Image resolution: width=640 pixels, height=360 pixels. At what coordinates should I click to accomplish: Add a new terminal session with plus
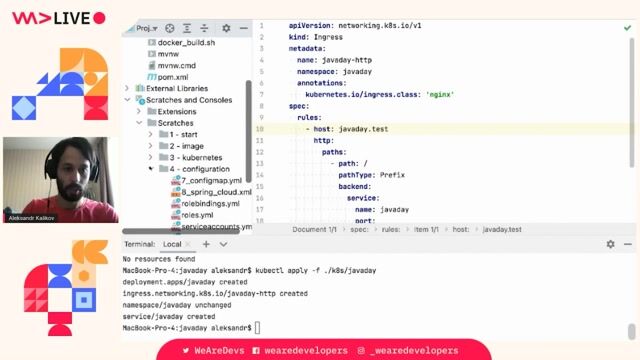coord(206,244)
